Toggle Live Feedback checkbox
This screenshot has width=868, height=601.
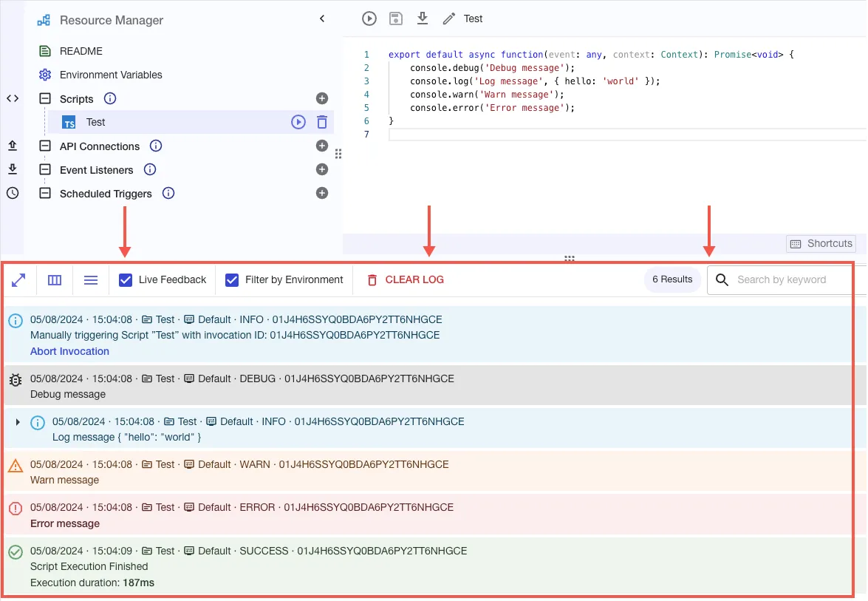(126, 280)
